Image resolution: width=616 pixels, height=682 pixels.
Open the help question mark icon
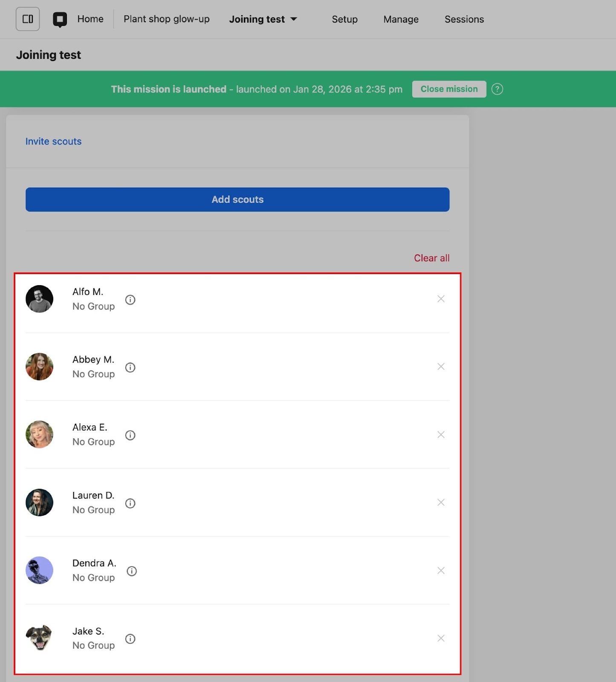pyautogui.click(x=497, y=89)
